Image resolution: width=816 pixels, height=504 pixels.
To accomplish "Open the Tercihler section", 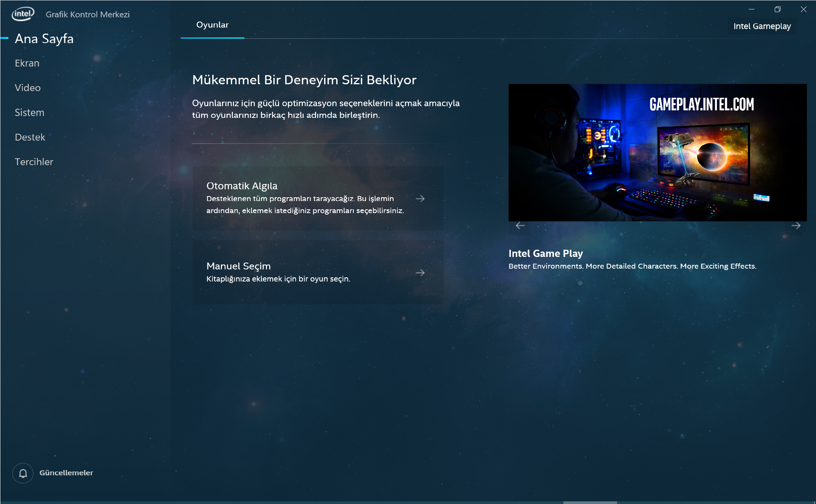I will coord(34,162).
